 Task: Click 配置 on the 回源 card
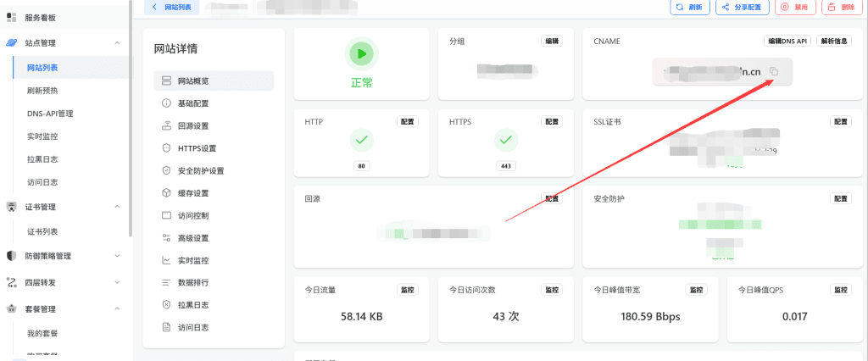pos(551,198)
